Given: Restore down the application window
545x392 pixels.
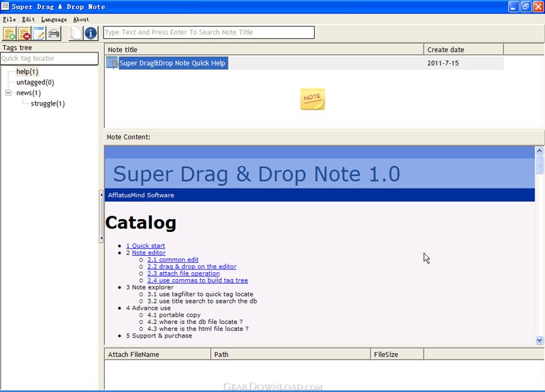Looking at the screenshot, I should pos(526,7).
